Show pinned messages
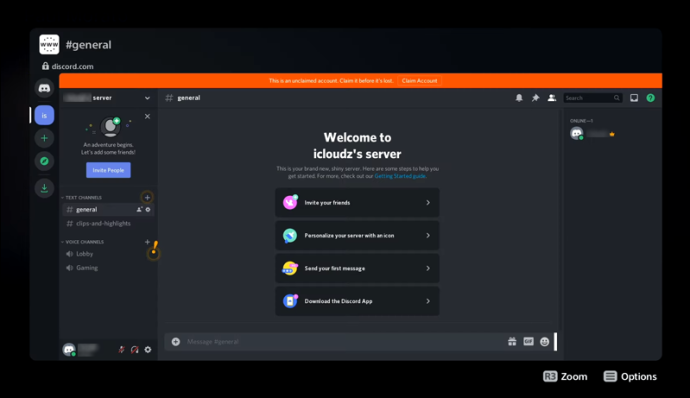The height and width of the screenshot is (398, 690). click(536, 98)
